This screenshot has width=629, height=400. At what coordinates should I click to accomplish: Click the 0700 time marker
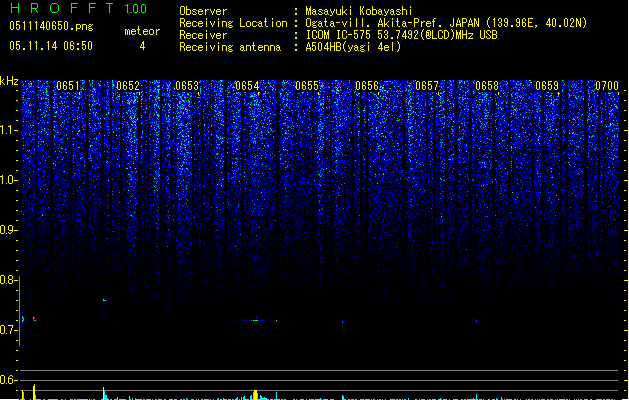(x=607, y=86)
